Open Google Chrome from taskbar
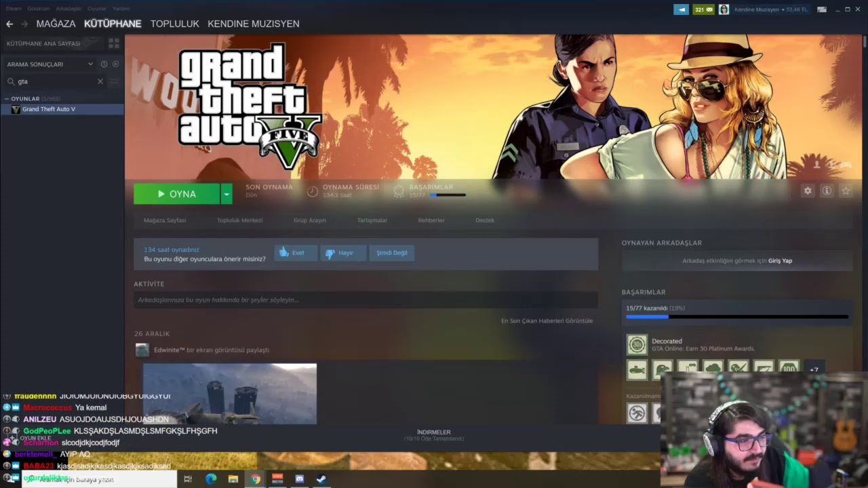The height and width of the screenshot is (488, 868). [255, 479]
